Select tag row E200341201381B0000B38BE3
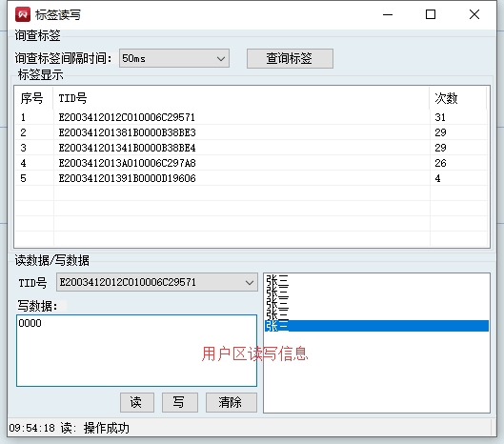 pos(252,132)
